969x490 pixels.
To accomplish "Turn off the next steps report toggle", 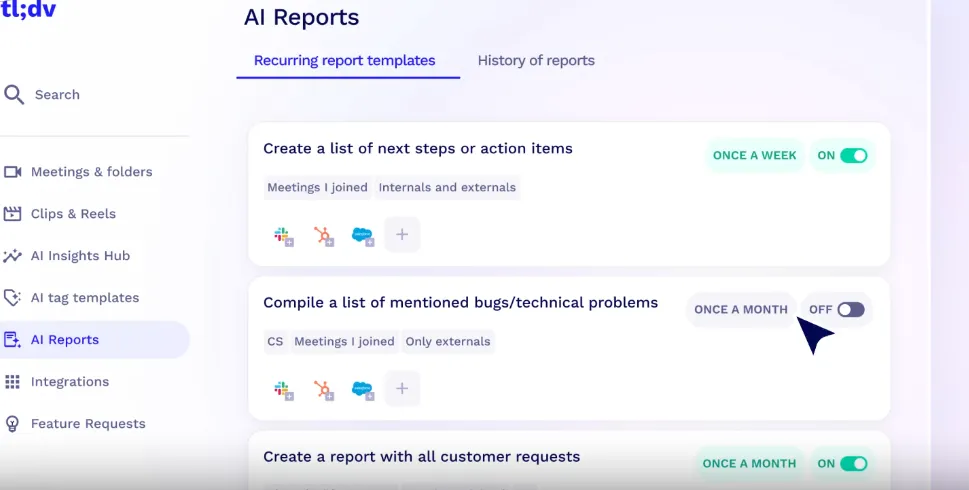I will [x=853, y=156].
